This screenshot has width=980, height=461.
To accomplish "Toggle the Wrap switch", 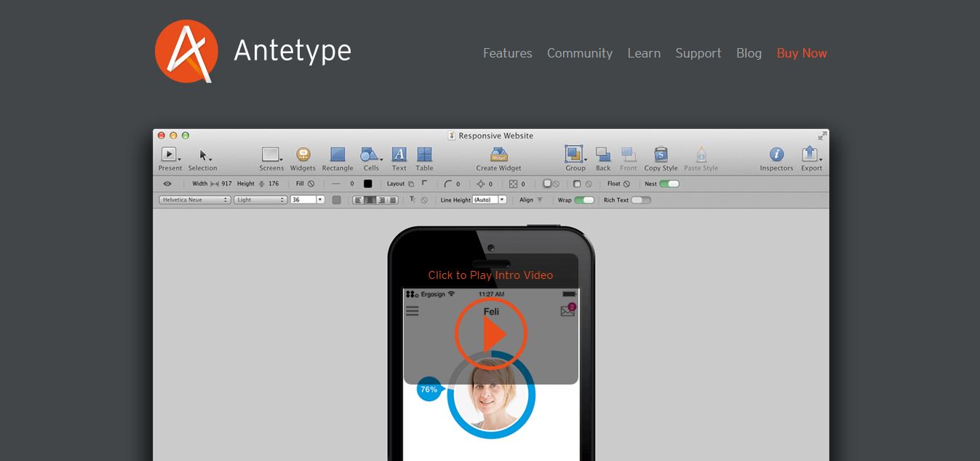I will tap(584, 200).
